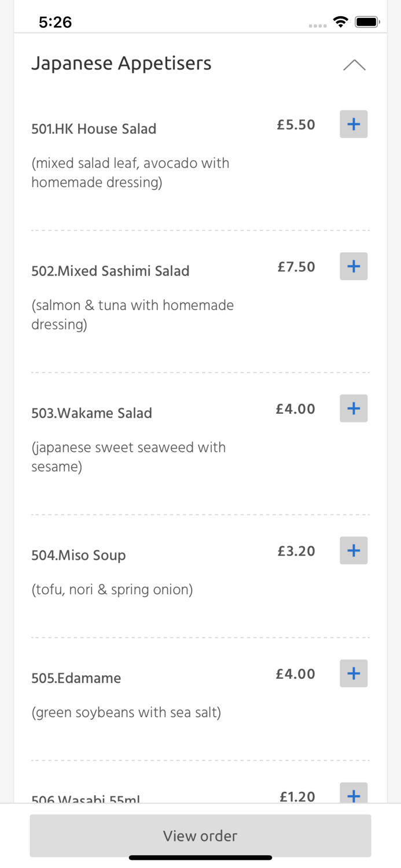Add Wasabi 55ml with plus button

point(354,794)
